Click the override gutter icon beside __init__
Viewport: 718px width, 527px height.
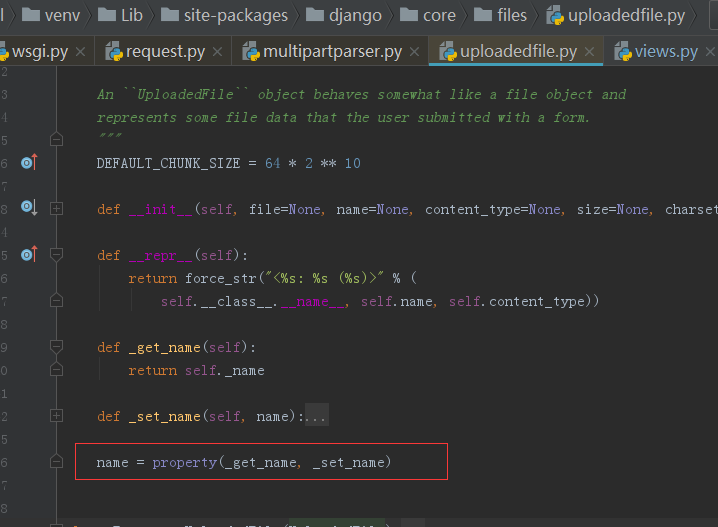point(29,208)
